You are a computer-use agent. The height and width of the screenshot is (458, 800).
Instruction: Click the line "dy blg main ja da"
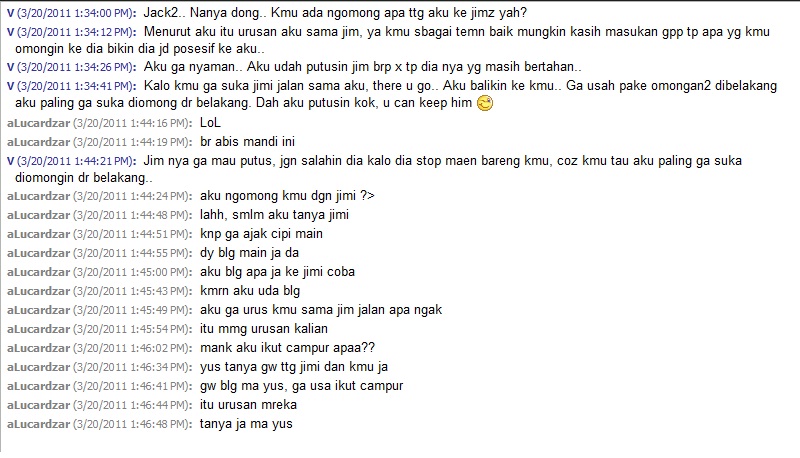click(x=249, y=252)
